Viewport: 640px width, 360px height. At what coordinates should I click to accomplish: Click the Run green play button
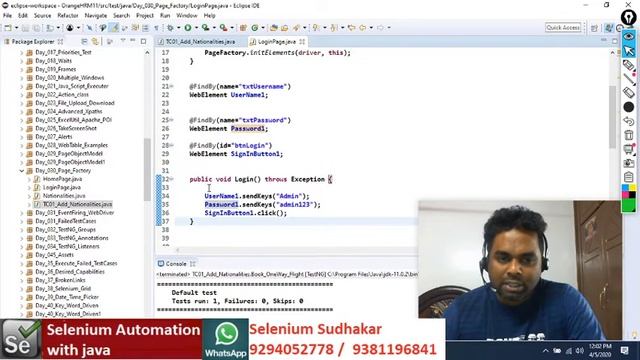click(188, 28)
